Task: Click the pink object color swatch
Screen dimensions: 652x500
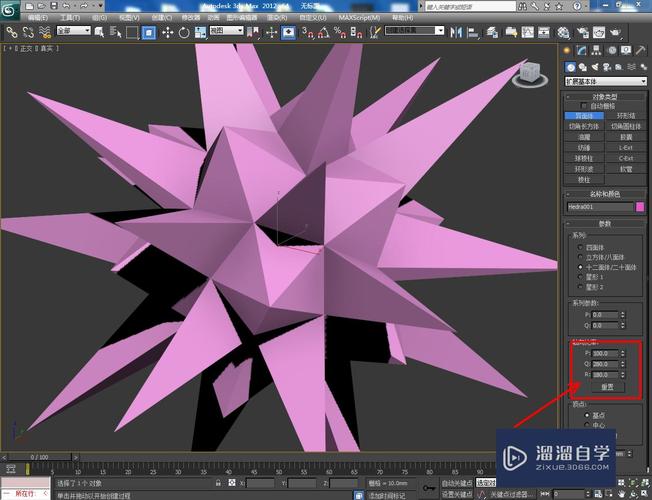Action: point(640,207)
